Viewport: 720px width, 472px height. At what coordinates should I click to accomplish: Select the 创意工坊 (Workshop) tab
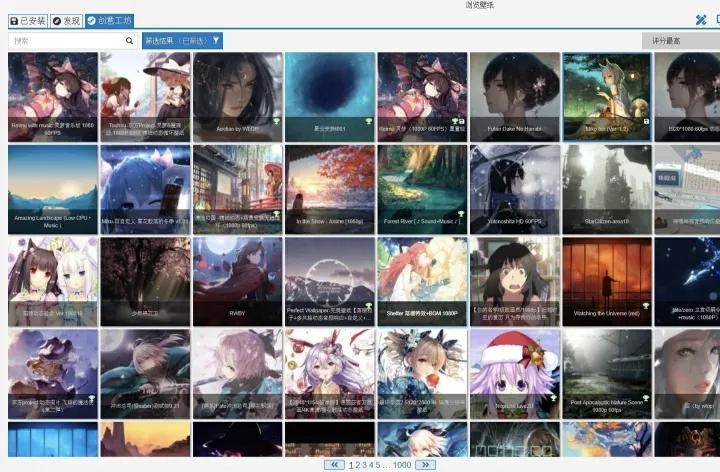pyautogui.click(x=109, y=21)
